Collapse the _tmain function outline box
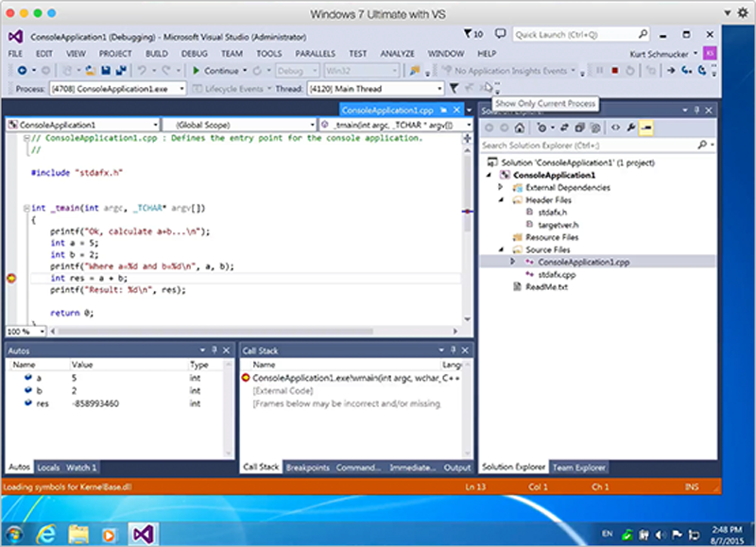The height and width of the screenshot is (547, 756). tap(26, 208)
